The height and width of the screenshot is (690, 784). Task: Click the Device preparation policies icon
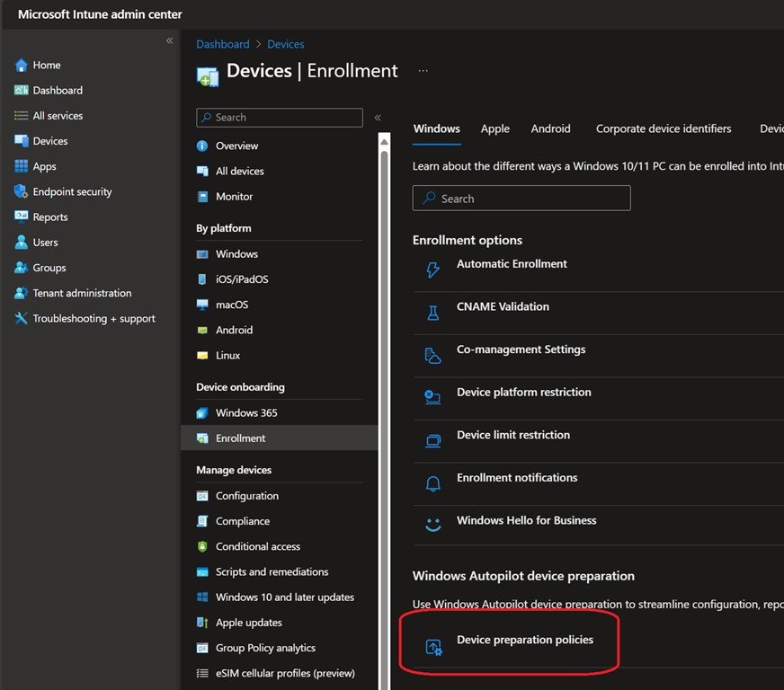pyautogui.click(x=432, y=646)
